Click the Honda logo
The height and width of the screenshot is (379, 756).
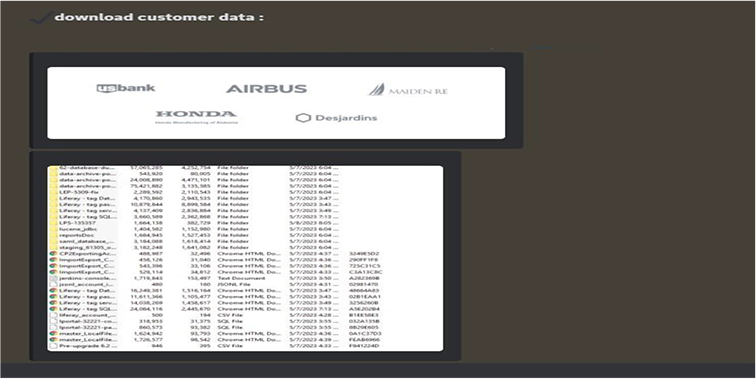[196, 117]
